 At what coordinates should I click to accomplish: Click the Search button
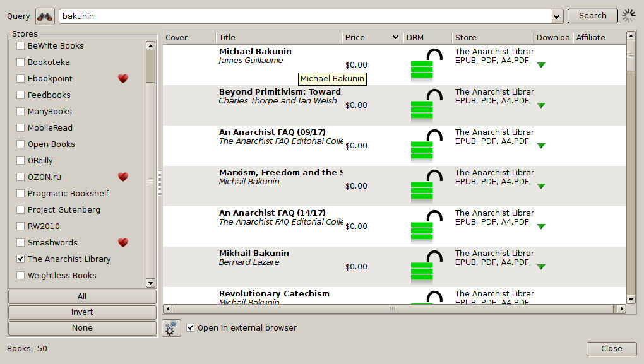(593, 16)
